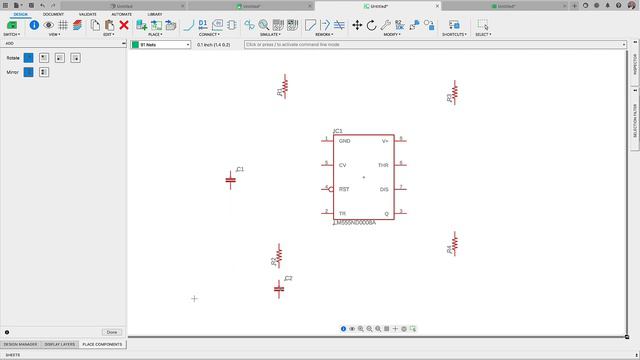Open the LIBRARY ribbon tab
This screenshot has width=640, height=360.
(x=155, y=14)
